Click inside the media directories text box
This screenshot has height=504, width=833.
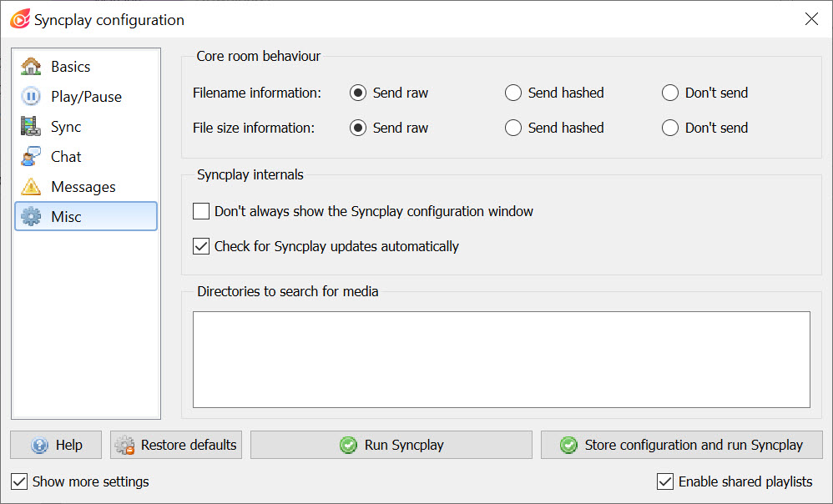point(502,360)
